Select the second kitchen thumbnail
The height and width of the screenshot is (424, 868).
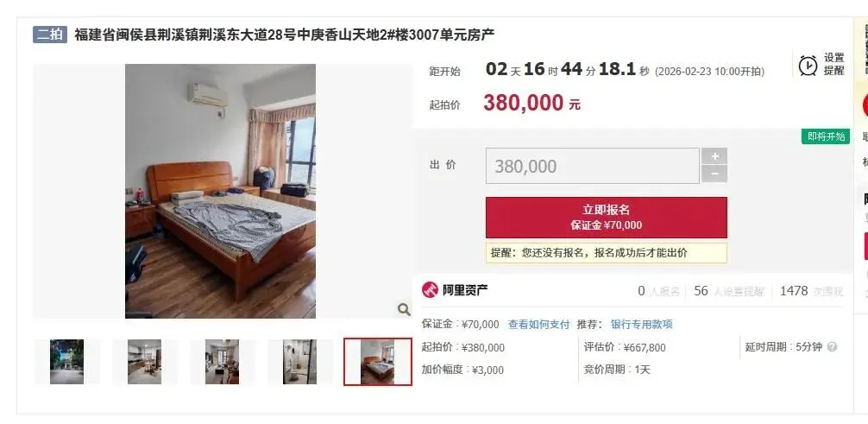click(x=144, y=362)
